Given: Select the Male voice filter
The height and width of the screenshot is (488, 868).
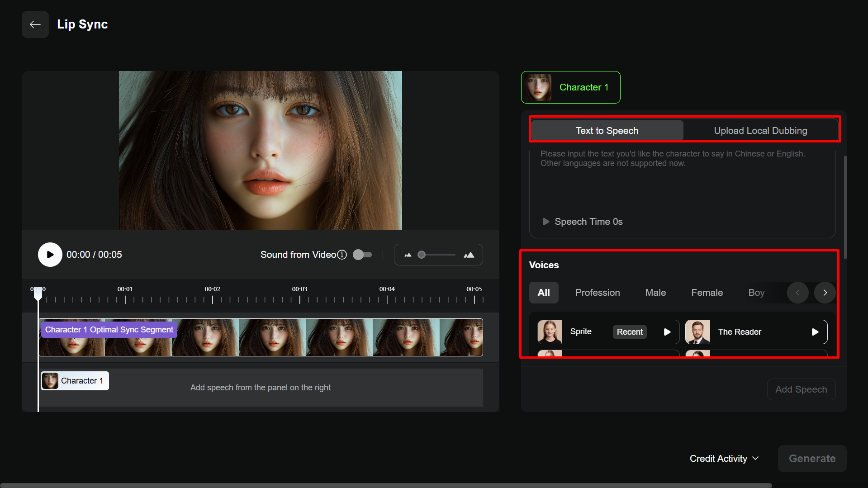Looking at the screenshot, I should 655,292.
